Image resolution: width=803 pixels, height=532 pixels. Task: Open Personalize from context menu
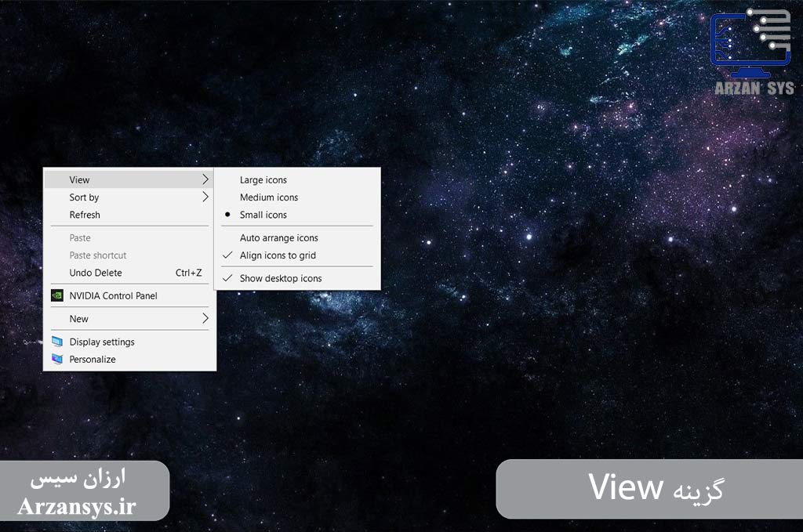129,359
